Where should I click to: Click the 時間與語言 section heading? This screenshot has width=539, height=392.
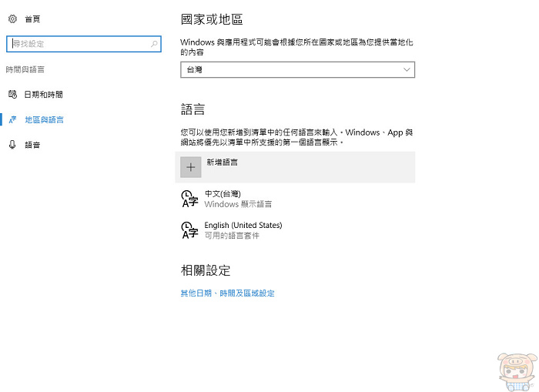[25, 69]
